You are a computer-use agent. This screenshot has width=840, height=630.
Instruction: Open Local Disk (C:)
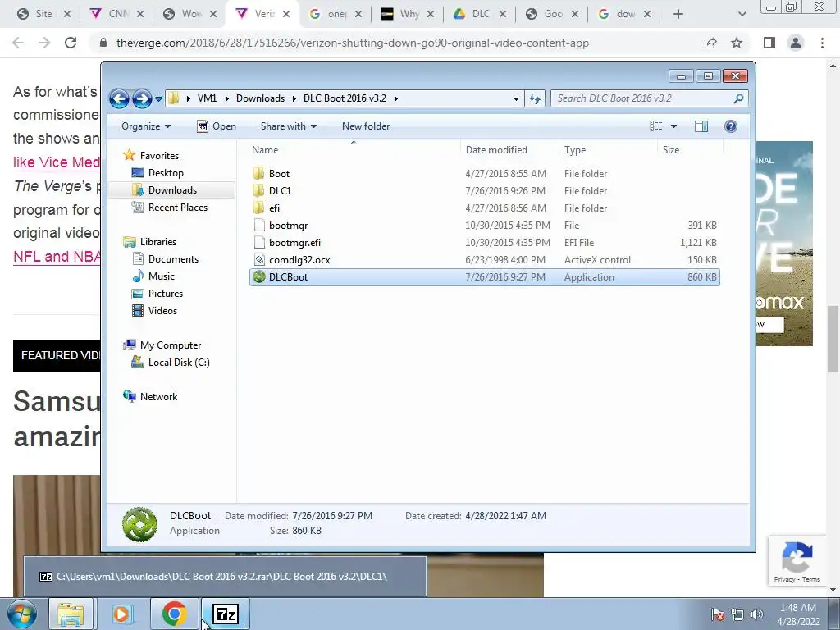(178, 363)
